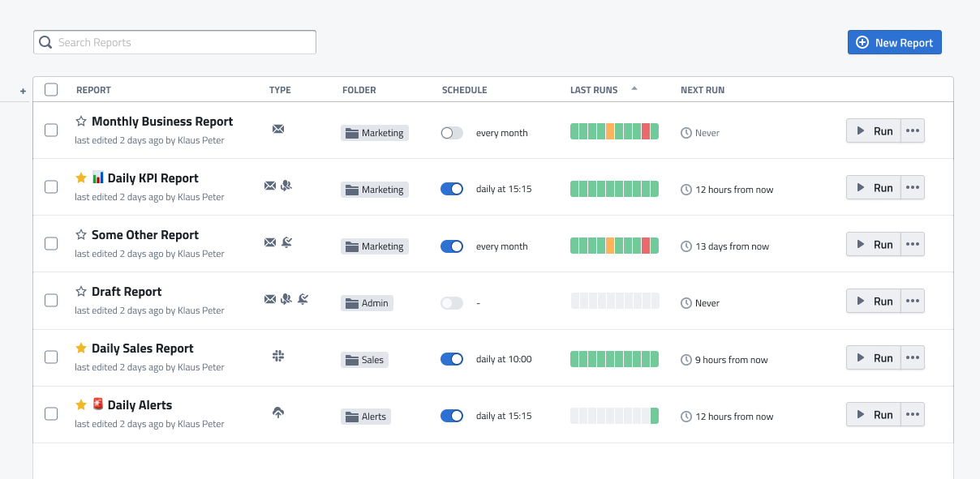Click the New Report button
The width and height of the screenshot is (980, 479).
click(894, 43)
